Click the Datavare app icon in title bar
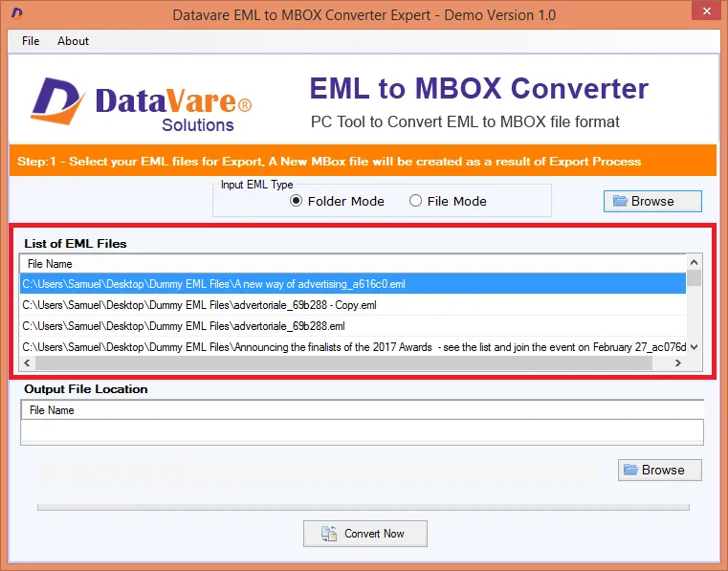The width and height of the screenshot is (728, 571). click(x=16, y=13)
